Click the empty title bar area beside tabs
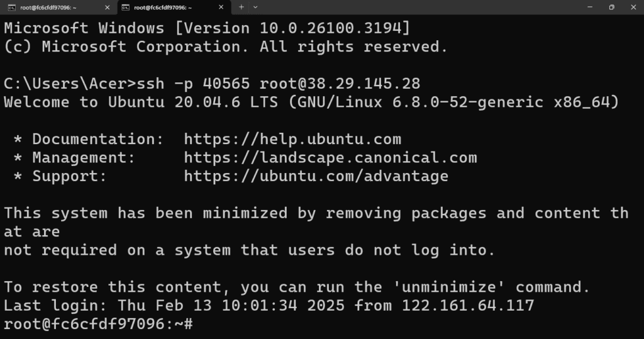 coord(419,7)
